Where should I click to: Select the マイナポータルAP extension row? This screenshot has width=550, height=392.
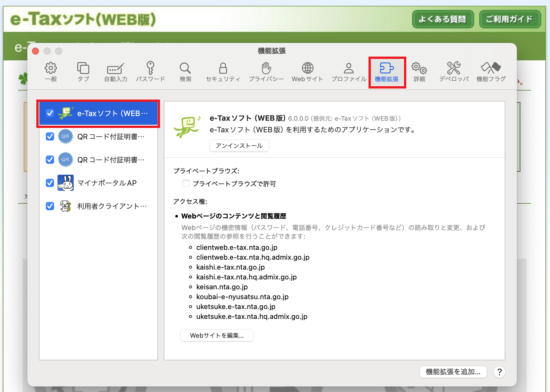coord(98,183)
